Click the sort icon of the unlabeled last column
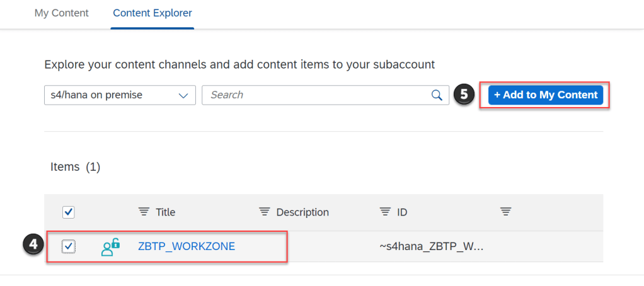Screen dimensions: 644x286 tap(505, 212)
